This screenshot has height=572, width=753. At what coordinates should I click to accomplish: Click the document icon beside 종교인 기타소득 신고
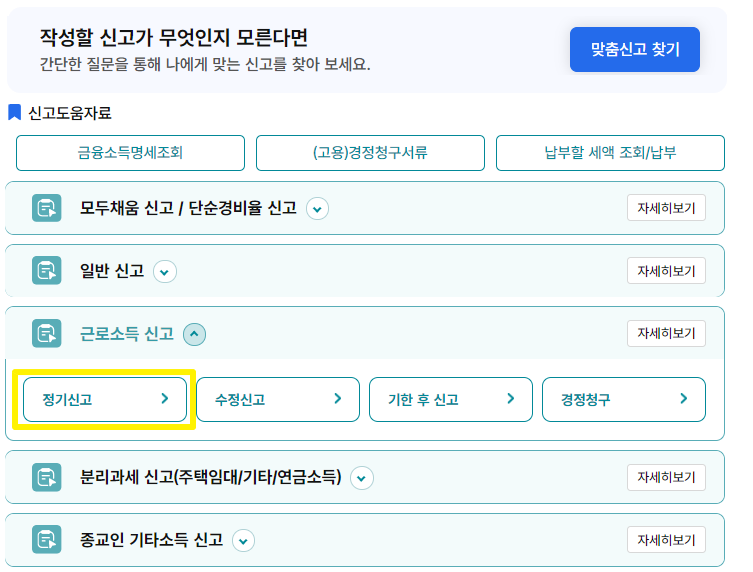(x=46, y=540)
